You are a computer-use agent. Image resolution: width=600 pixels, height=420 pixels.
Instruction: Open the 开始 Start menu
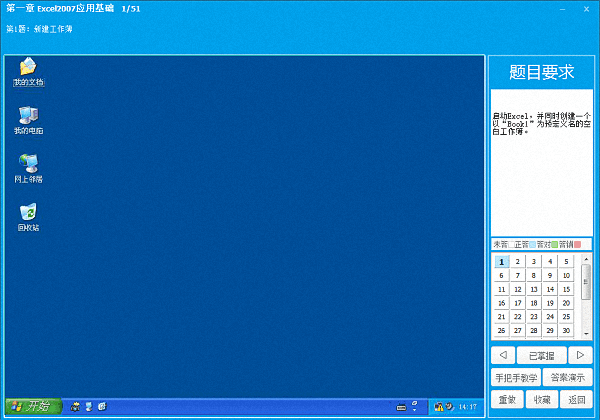33,406
